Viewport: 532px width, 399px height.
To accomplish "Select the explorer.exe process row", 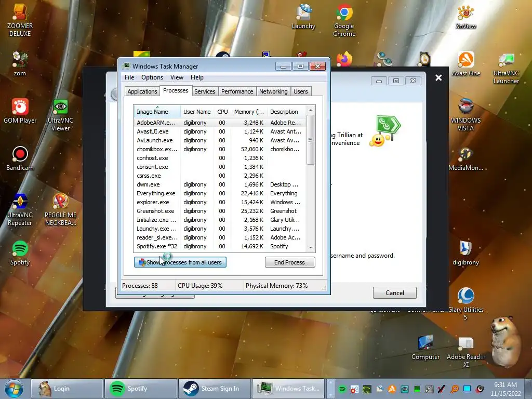I will point(220,202).
